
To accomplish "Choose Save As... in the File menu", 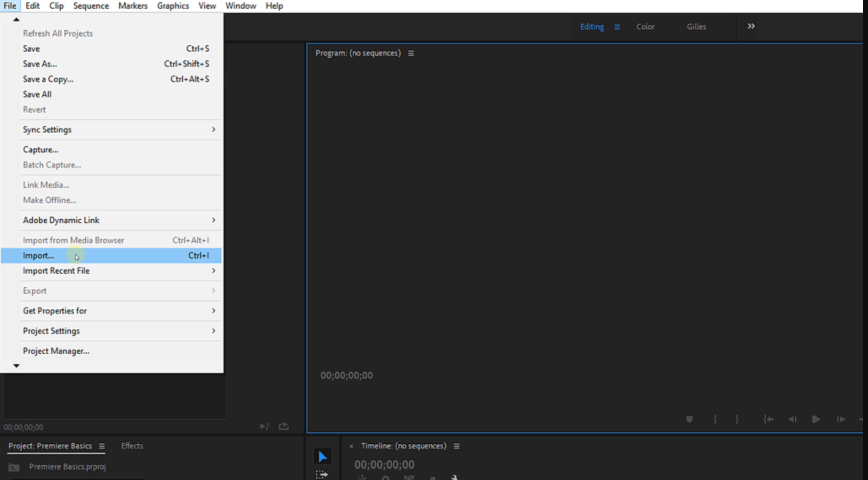I will click(39, 64).
